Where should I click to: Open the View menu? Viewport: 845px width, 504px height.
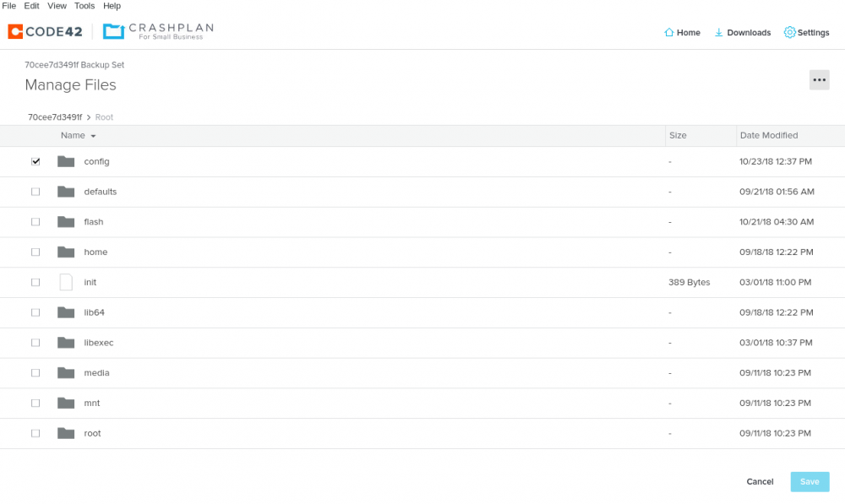pos(57,6)
